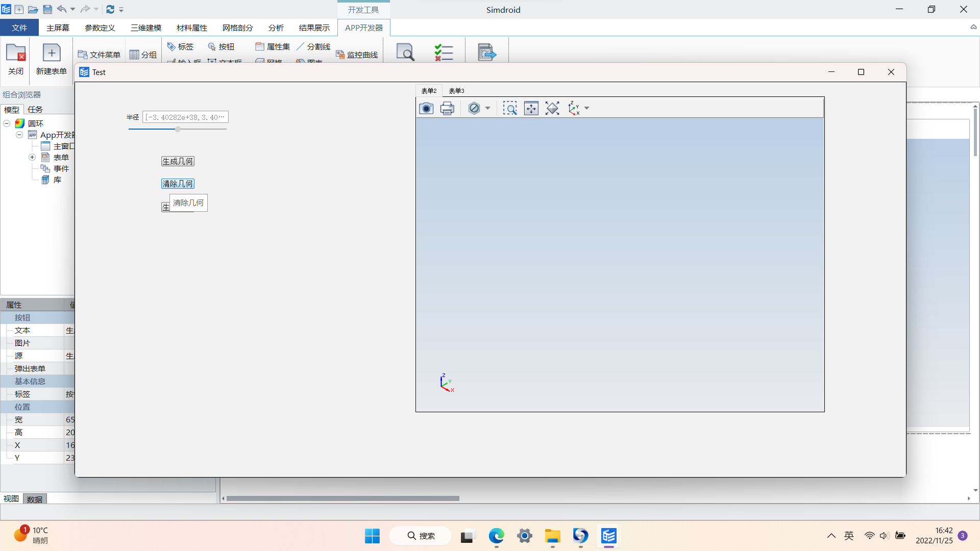The width and height of the screenshot is (980, 551).
Task: Switch to the 表单3 tab in Test window
Action: [x=456, y=91]
